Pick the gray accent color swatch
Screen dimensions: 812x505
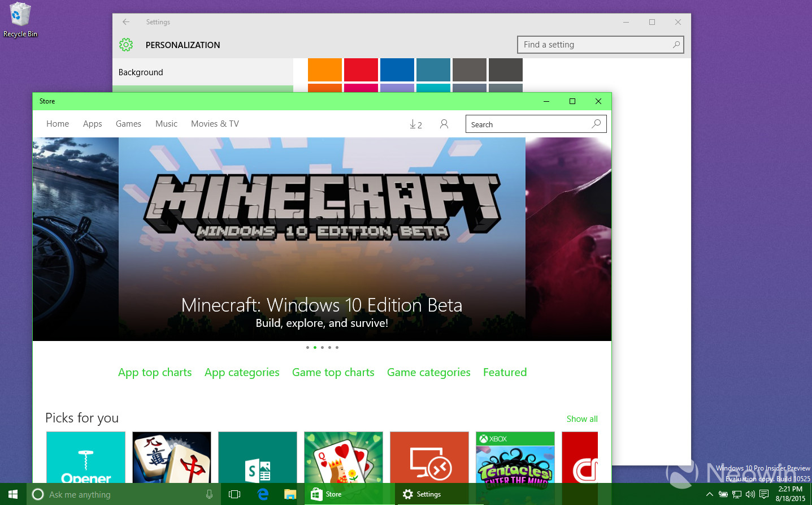pyautogui.click(x=470, y=70)
